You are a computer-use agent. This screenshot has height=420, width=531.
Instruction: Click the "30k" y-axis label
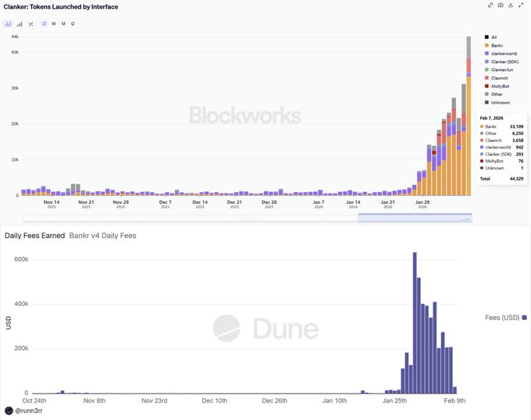(x=15, y=88)
